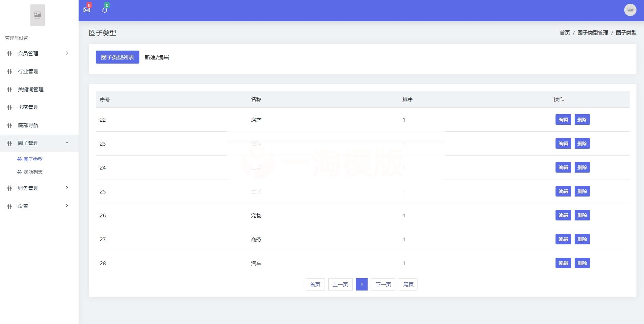Go to 下一页 in the pagination bar
Screen dimensions: 644x324
tap(383, 284)
